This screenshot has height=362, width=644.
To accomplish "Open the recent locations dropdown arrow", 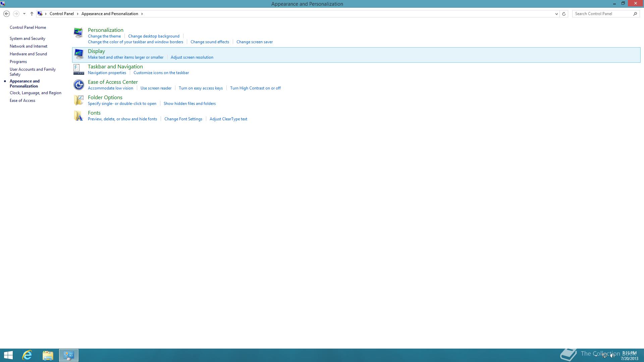I will (x=24, y=14).
